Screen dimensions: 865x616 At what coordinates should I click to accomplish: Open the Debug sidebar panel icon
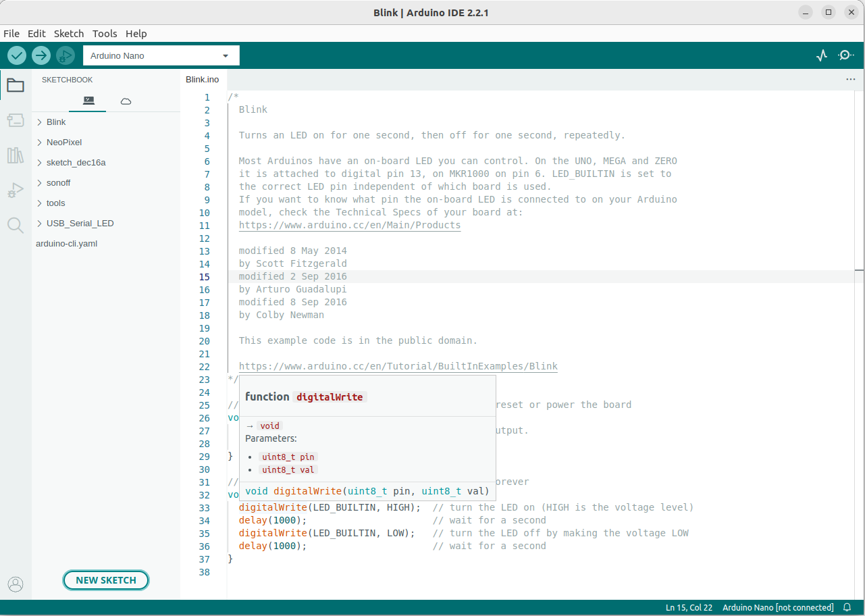[x=15, y=190]
